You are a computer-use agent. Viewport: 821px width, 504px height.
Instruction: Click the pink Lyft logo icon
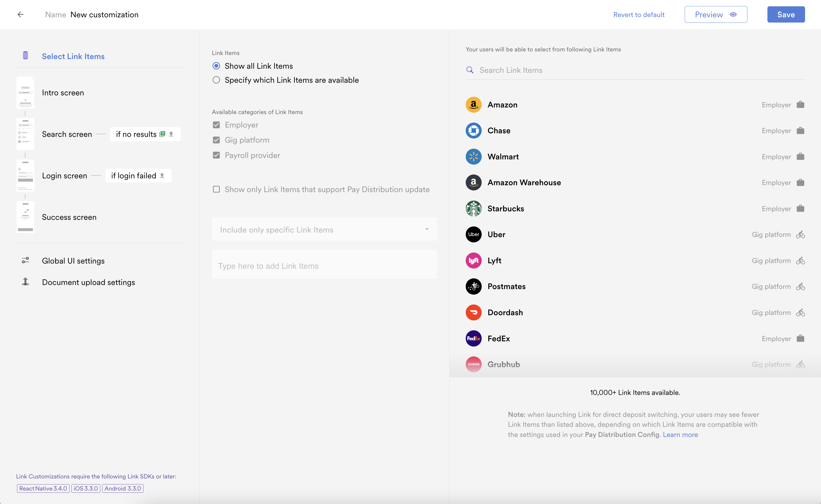click(473, 260)
